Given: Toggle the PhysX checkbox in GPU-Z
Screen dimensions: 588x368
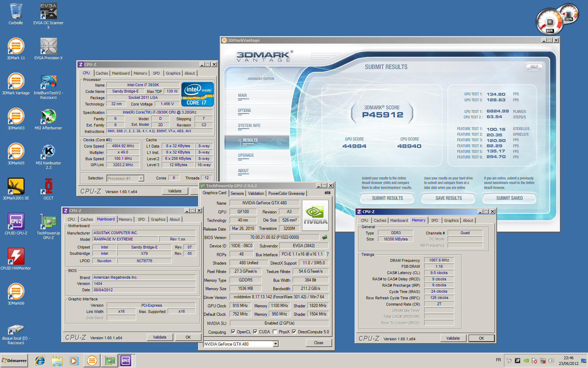Looking at the screenshot, I should [x=275, y=332].
